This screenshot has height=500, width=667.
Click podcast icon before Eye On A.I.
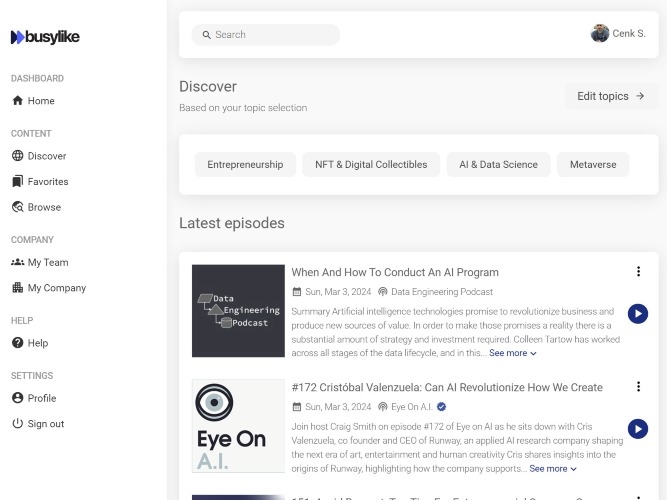pyautogui.click(x=383, y=407)
